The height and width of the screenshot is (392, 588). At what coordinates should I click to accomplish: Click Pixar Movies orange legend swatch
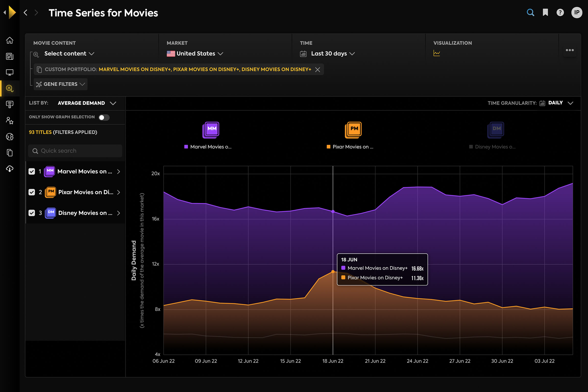click(x=329, y=147)
